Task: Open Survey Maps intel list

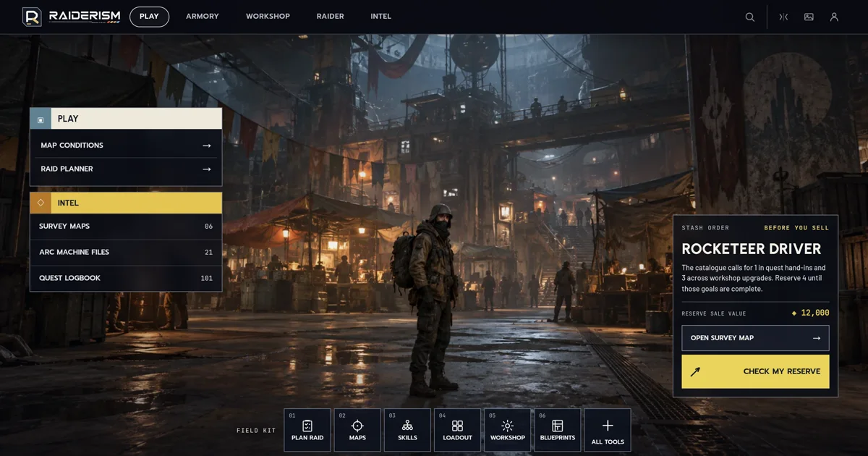Action: 126,227
